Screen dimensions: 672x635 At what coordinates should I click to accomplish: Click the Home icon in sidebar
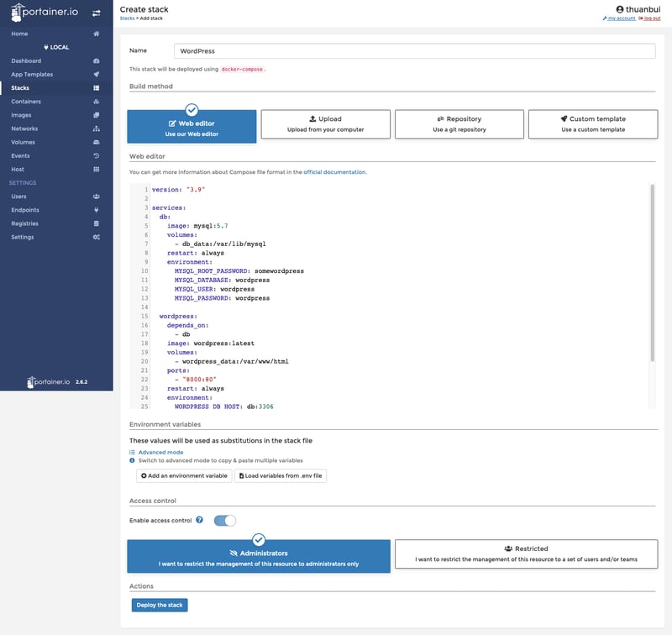(97, 34)
